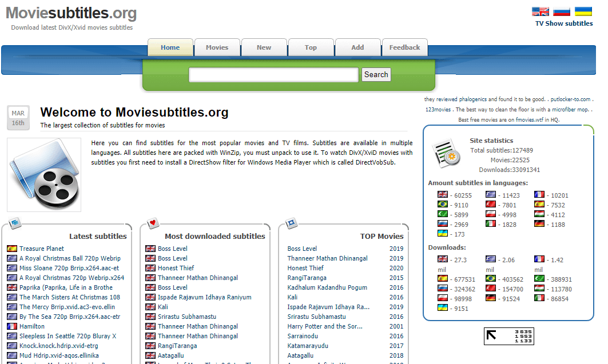Image resolution: width=608 pixels, height=364 pixels.
Task: Go to the Home tab
Action: (x=170, y=47)
